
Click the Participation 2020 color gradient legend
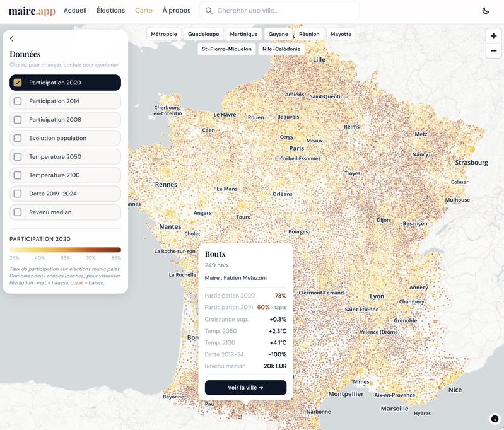pos(65,250)
